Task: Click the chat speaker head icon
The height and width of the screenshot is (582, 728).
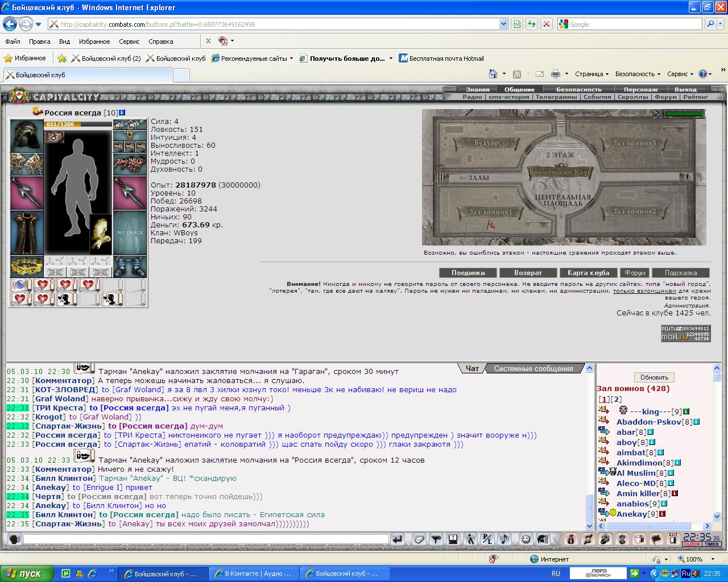Action: [15, 539]
